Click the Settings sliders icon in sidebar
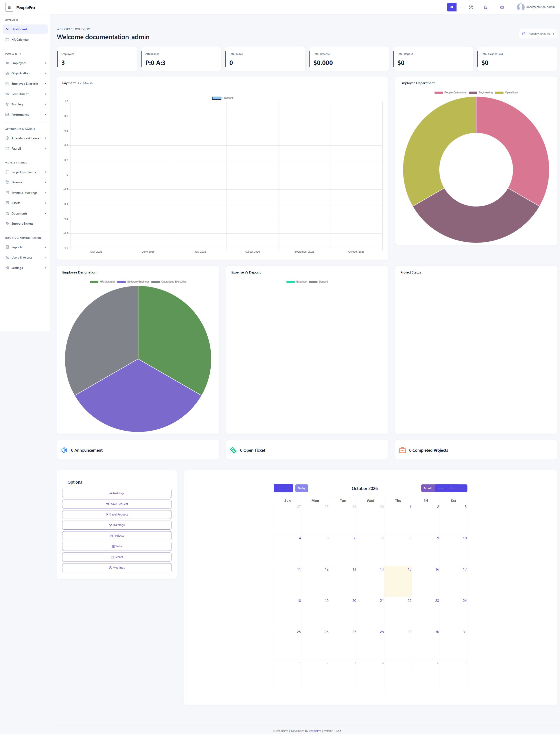Viewport: 560px width, 734px height. (7, 268)
